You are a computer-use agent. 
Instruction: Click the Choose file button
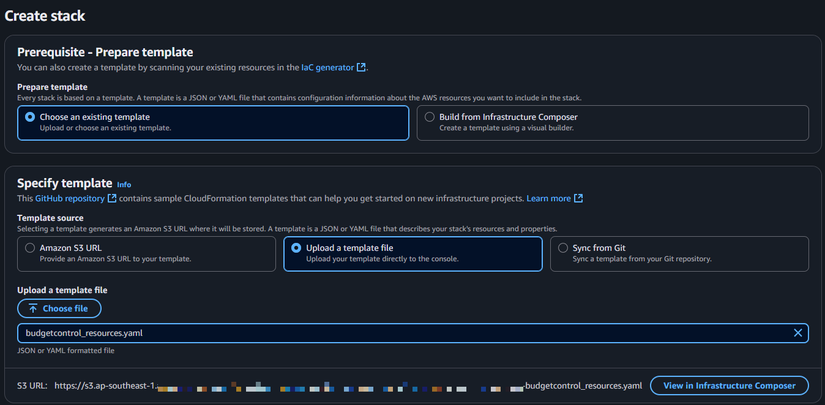click(x=59, y=309)
